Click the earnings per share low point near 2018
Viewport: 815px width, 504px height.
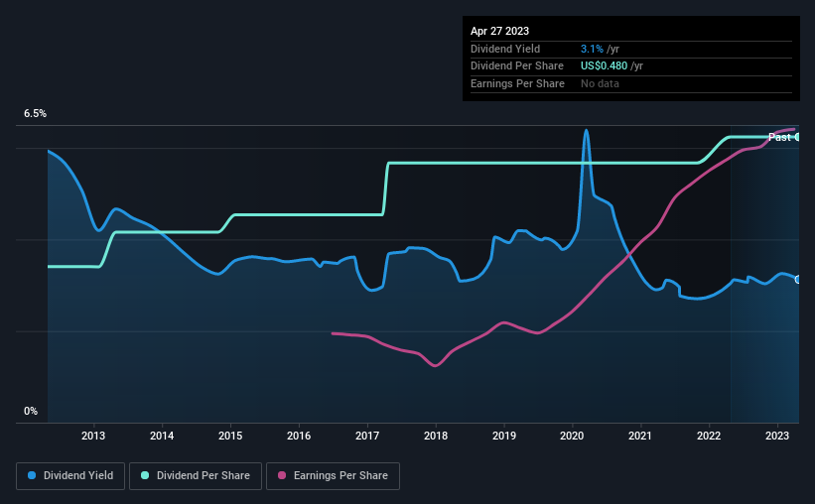coord(436,365)
